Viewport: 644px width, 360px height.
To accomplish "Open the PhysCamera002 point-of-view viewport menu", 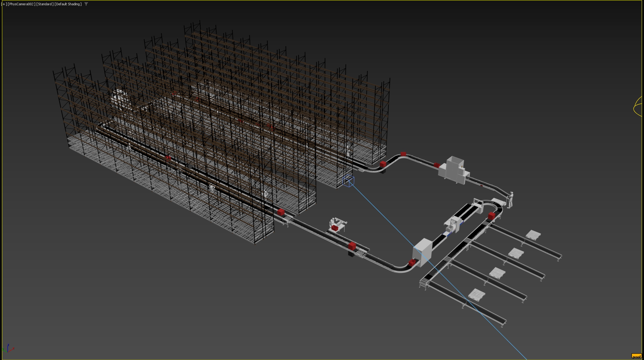I will (22, 4).
